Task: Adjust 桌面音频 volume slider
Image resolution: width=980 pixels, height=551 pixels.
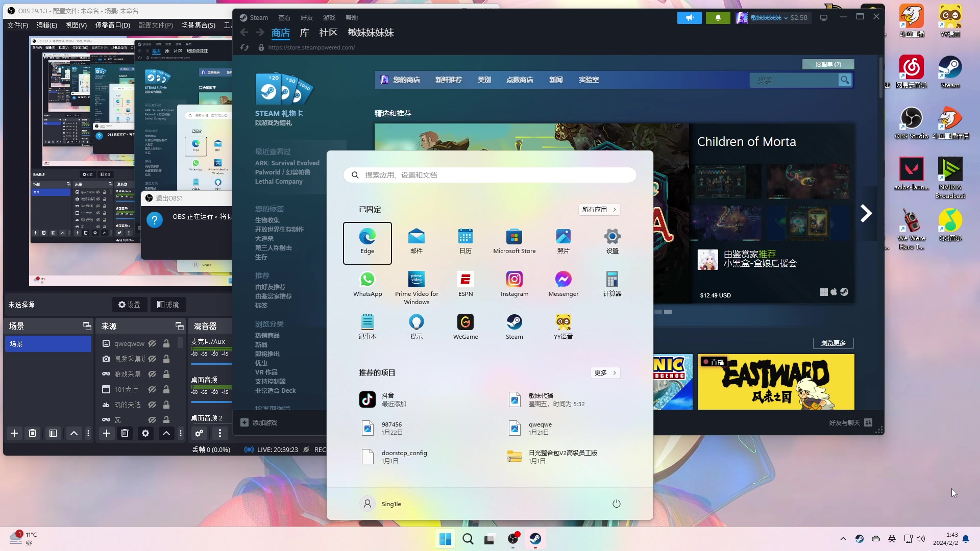Action: (x=211, y=402)
